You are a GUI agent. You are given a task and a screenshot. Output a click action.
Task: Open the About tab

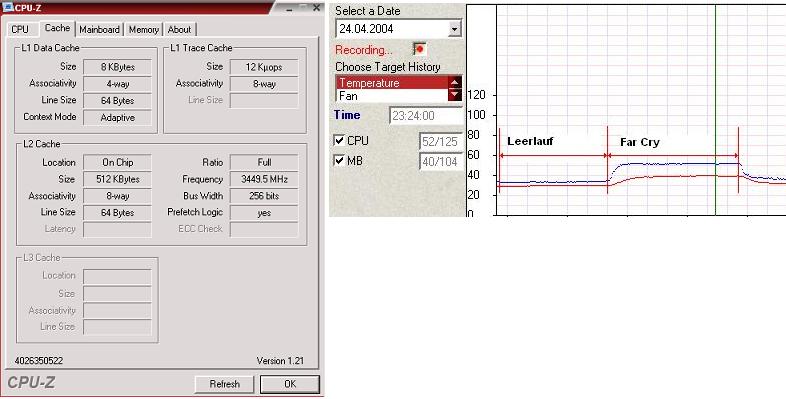[179, 30]
